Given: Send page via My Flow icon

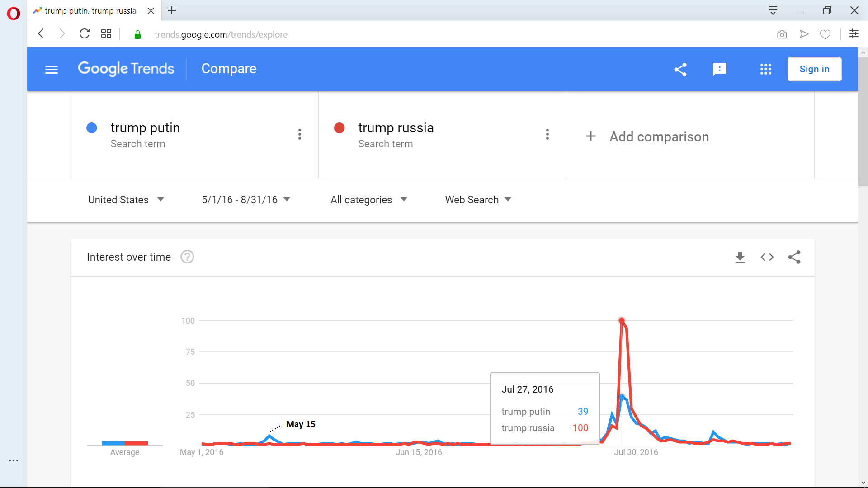Looking at the screenshot, I should [x=804, y=34].
